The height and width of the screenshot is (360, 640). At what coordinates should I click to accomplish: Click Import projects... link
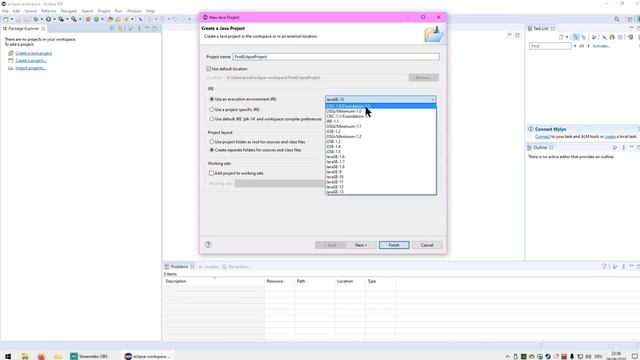pyautogui.click(x=31, y=68)
